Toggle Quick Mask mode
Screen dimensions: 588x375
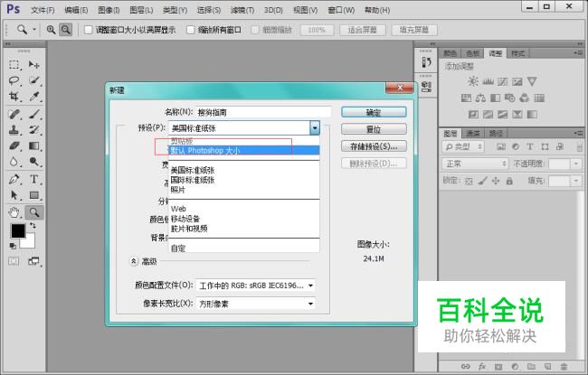pos(14,261)
